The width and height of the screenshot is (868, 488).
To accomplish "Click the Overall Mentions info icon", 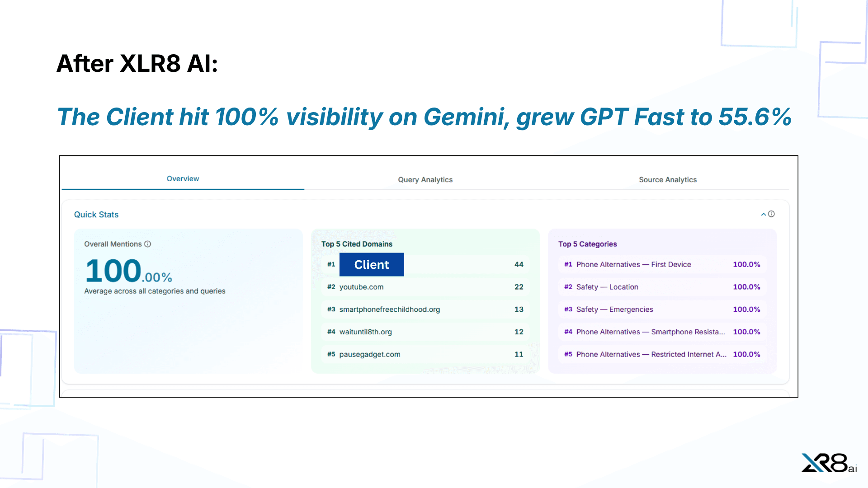I will 147,244.
